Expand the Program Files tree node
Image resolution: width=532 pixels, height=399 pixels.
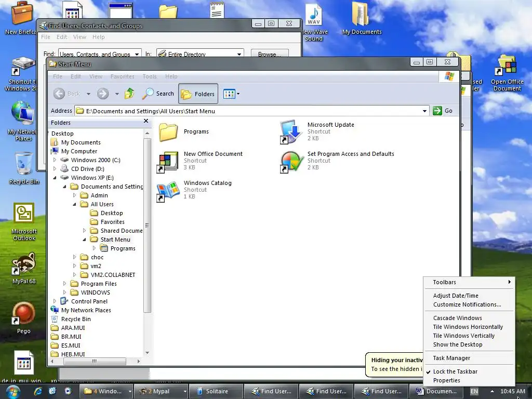[64, 283]
